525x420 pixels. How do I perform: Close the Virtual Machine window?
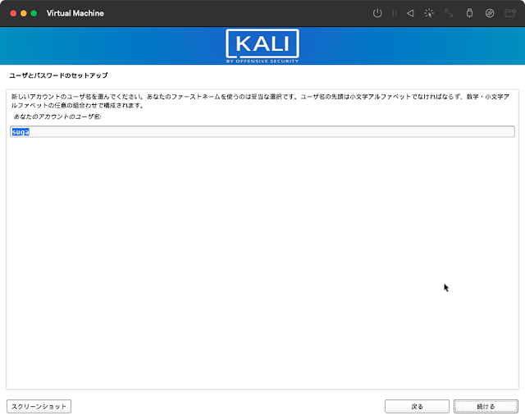click(x=13, y=13)
